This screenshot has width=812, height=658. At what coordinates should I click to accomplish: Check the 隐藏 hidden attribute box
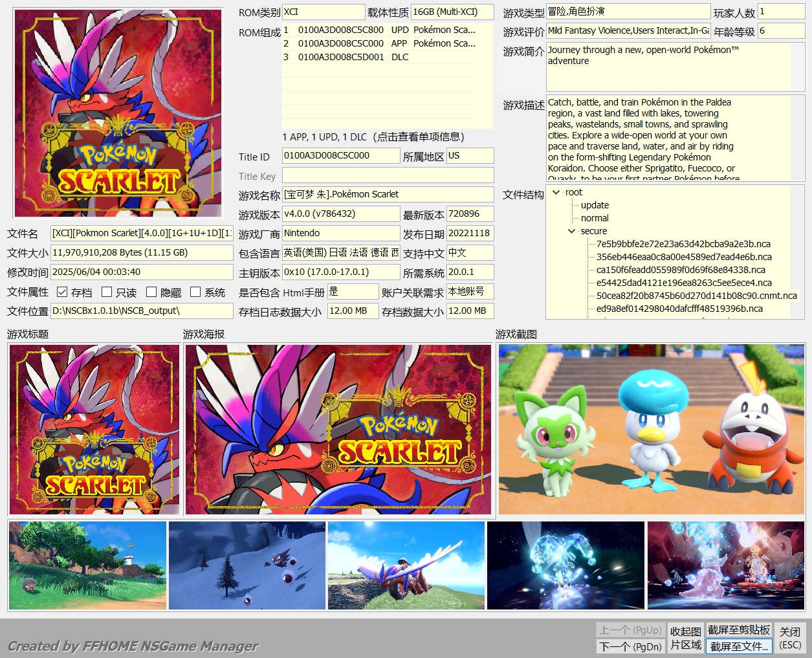click(x=151, y=292)
